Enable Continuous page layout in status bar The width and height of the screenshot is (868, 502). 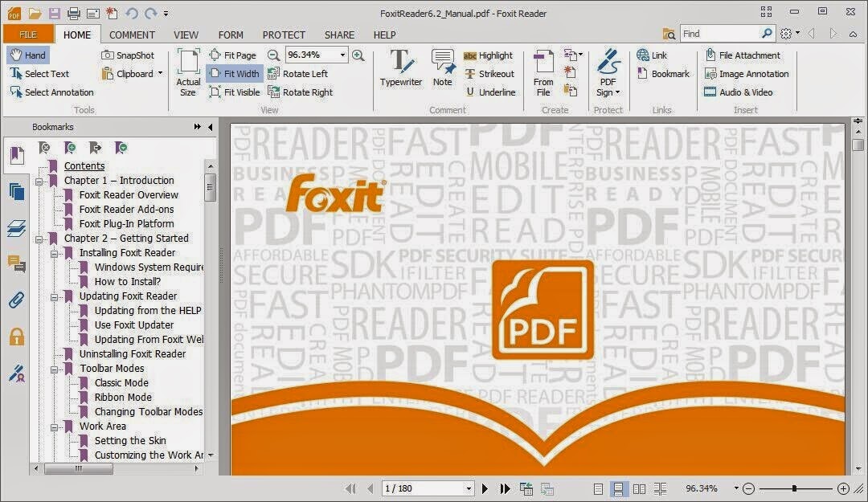tap(618, 488)
